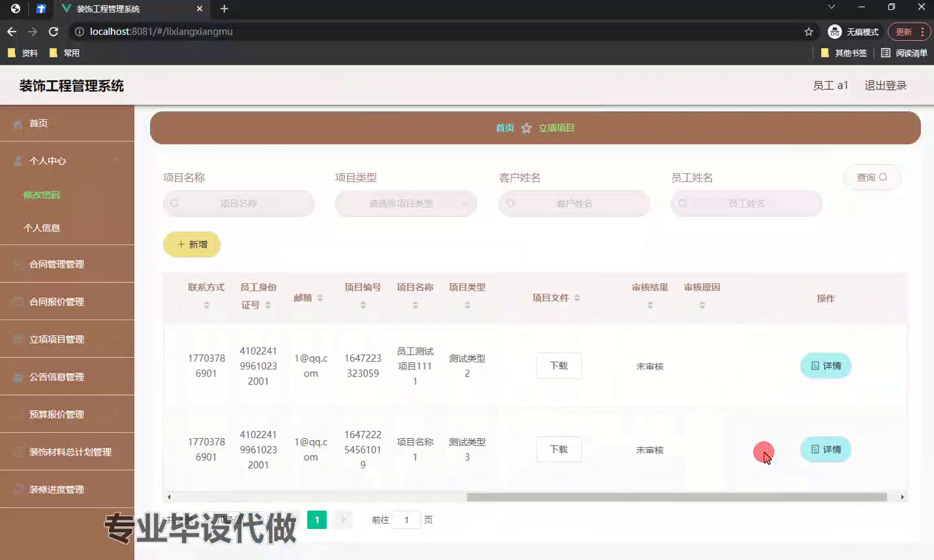Open a new browser tab with plus icon

(224, 8)
